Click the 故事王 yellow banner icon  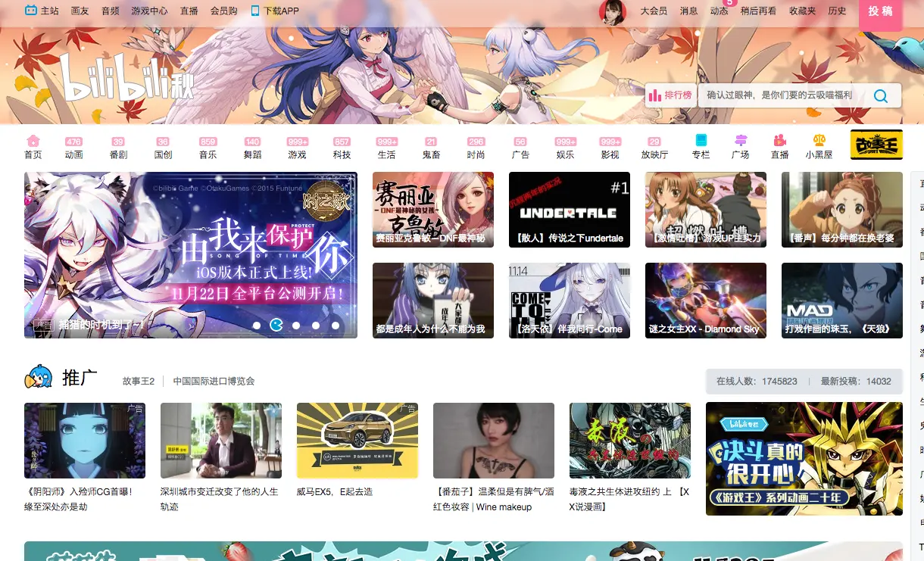[x=876, y=145]
